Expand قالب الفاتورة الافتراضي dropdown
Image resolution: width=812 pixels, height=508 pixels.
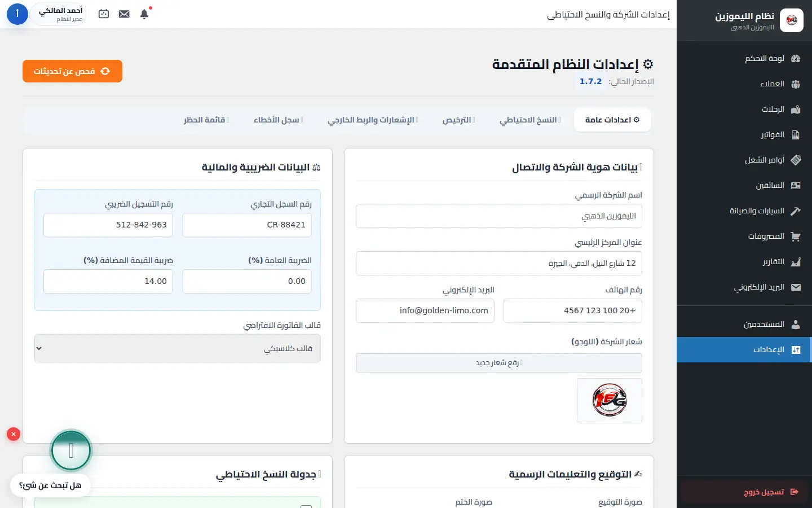tap(178, 348)
